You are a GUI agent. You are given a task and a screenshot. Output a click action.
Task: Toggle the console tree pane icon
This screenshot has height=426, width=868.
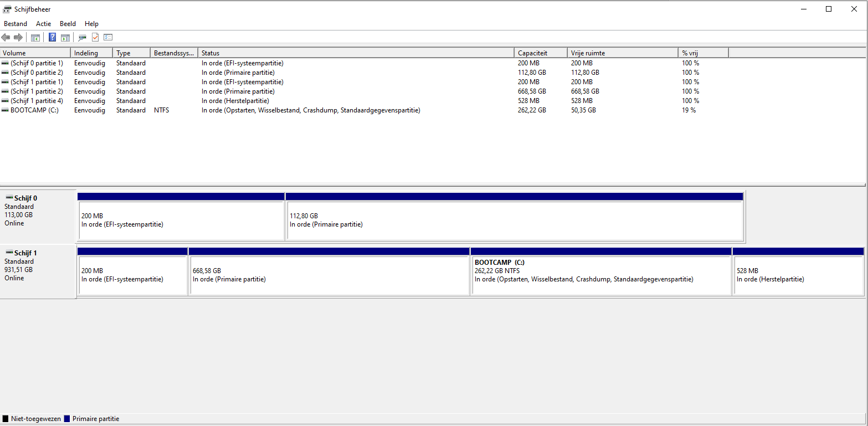tap(35, 38)
